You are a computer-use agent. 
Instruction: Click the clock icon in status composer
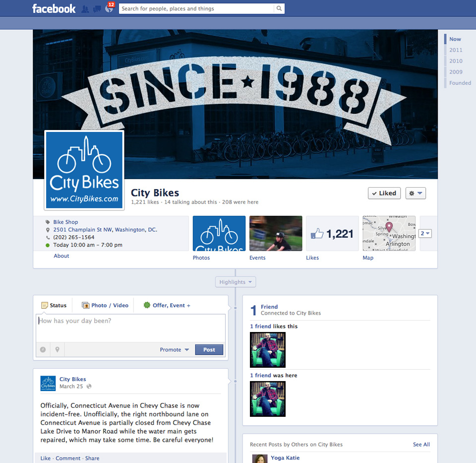click(43, 350)
